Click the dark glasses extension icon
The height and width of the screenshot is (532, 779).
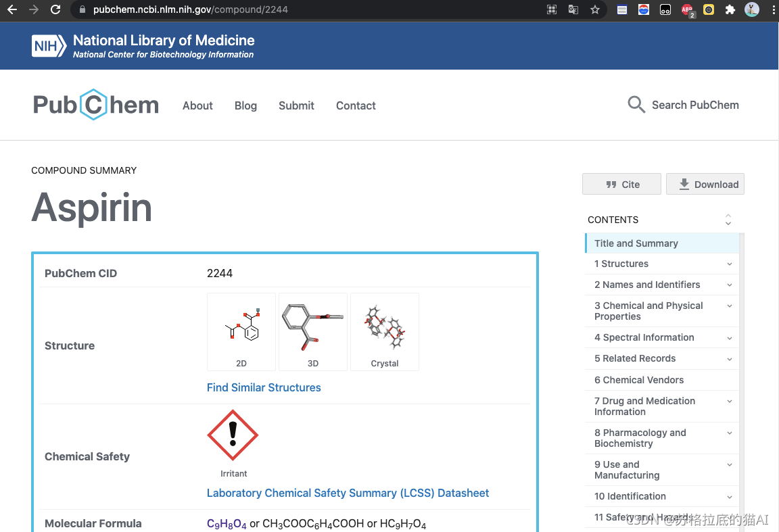(665, 9)
